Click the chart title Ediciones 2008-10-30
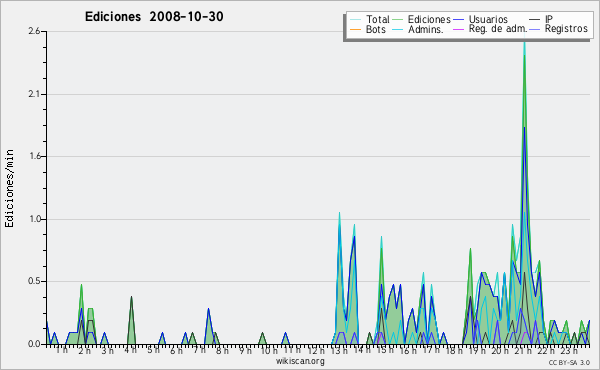600x370 pixels. [154, 17]
